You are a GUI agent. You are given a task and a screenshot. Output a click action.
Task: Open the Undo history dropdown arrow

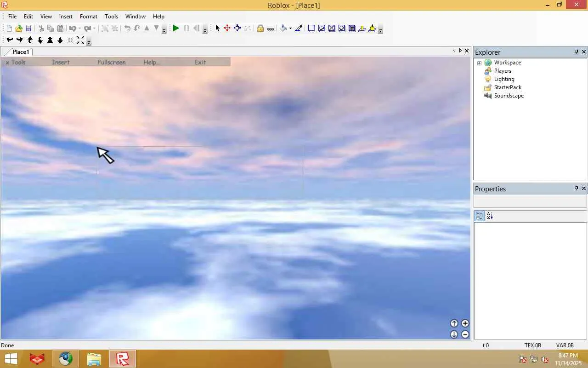79,29
